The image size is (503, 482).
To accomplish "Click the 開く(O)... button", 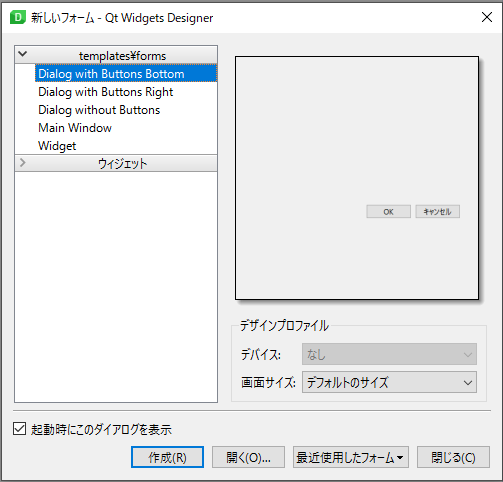I will [x=248, y=457].
